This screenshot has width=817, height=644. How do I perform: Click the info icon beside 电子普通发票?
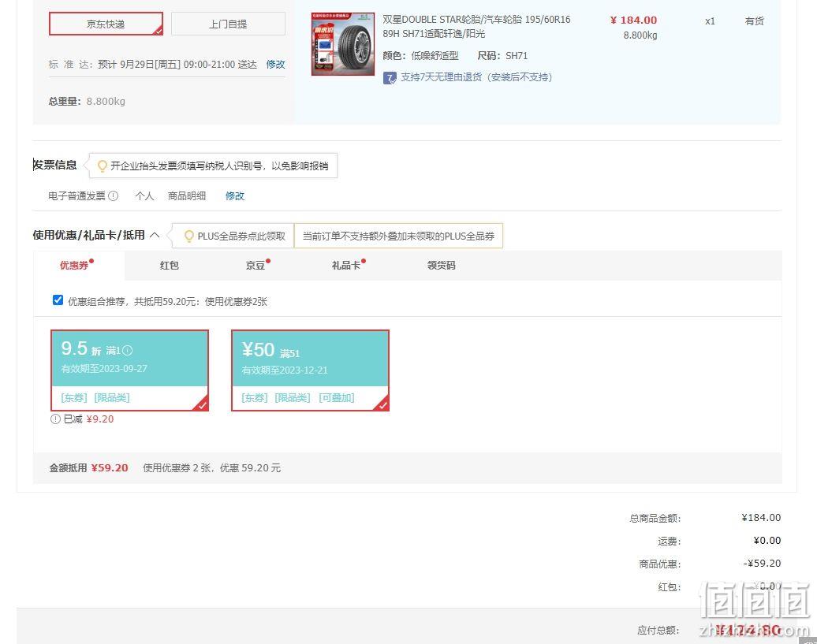[x=113, y=195]
